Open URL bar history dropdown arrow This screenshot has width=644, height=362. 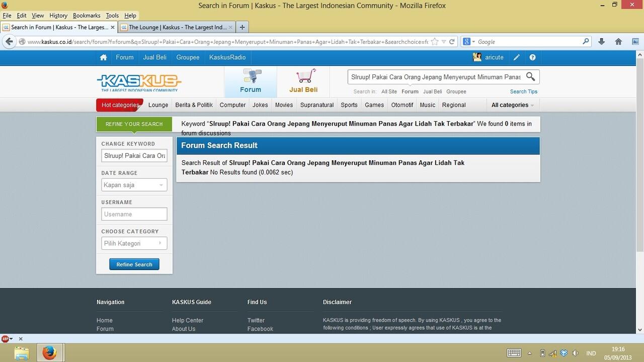[x=443, y=42]
